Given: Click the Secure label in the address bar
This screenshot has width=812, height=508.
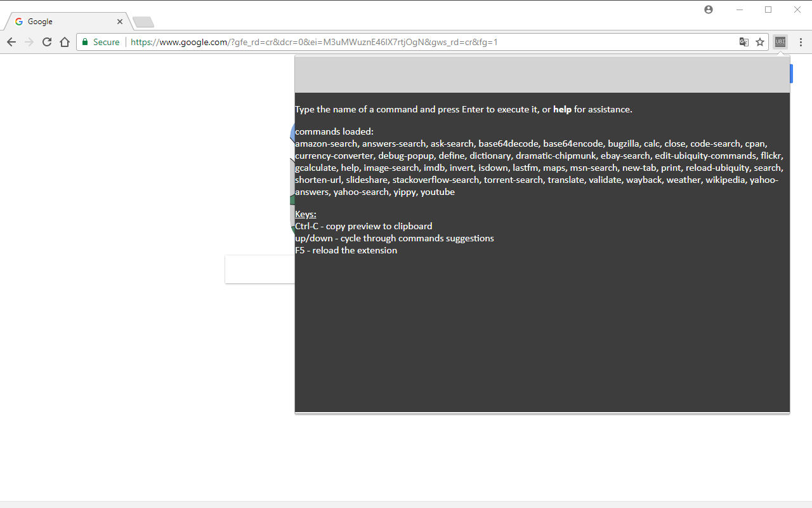Looking at the screenshot, I should coord(106,42).
